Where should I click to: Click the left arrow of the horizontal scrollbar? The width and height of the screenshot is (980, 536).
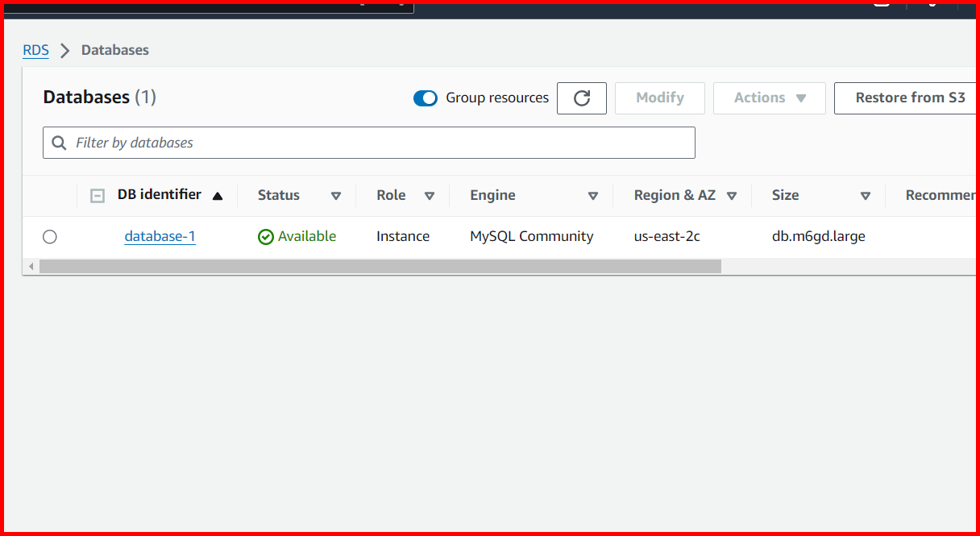(x=31, y=265)
